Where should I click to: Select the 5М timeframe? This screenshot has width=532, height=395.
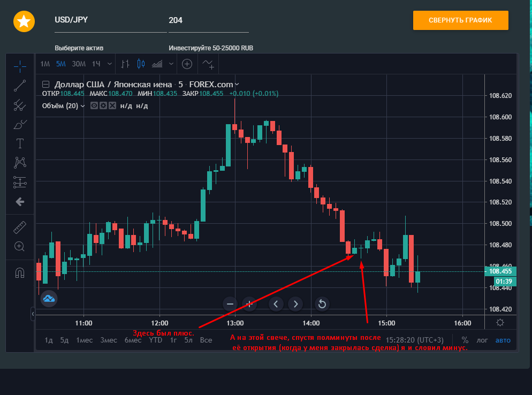pos(60,64)
